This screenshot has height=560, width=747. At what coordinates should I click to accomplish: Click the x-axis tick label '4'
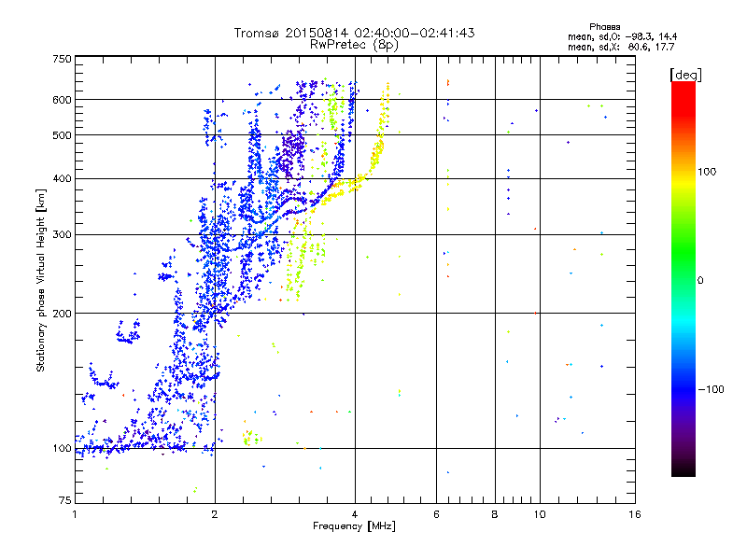(x=355, y=514)
